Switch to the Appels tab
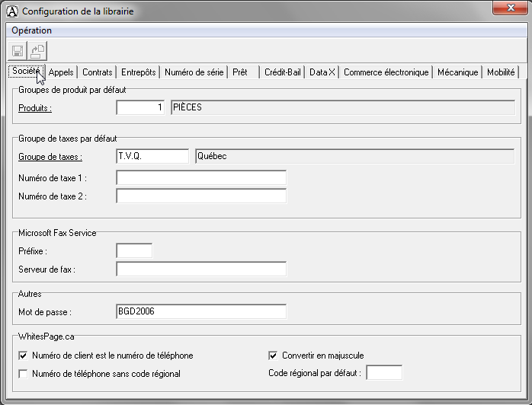532x405 pixels. (x=61, y=72)
